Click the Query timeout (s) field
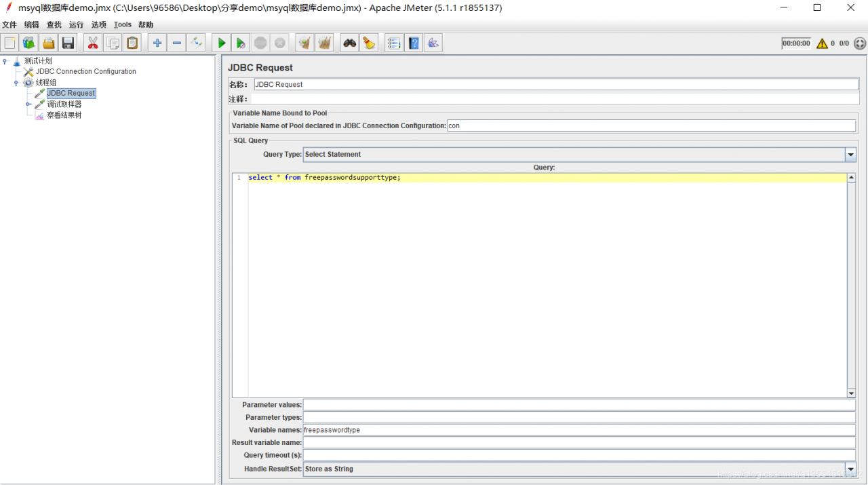Image resolution: width=868 pixels, height=485 pixels. pyautogui.click(x=579, y=455)
